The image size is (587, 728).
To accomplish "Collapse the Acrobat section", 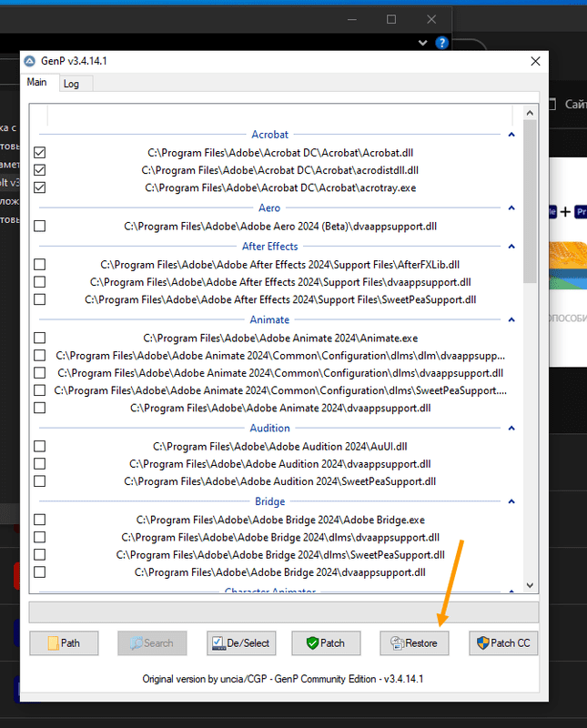I will click(511, 135).
